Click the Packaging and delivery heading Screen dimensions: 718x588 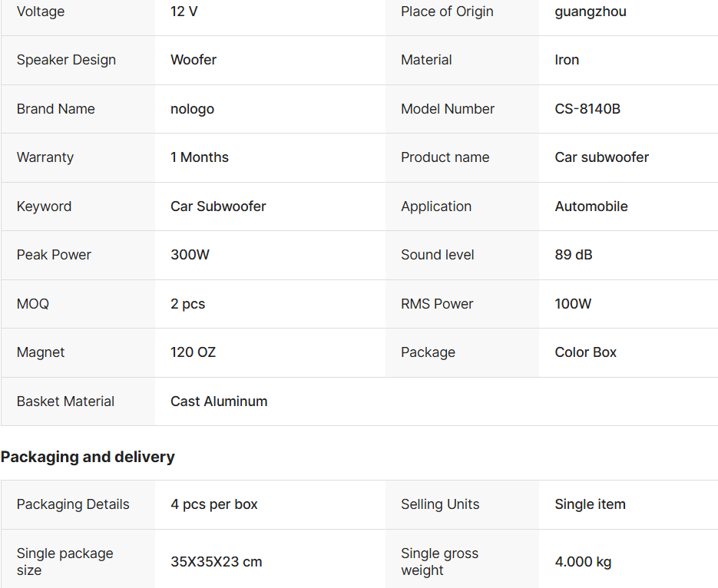click(x=88, y=457)
